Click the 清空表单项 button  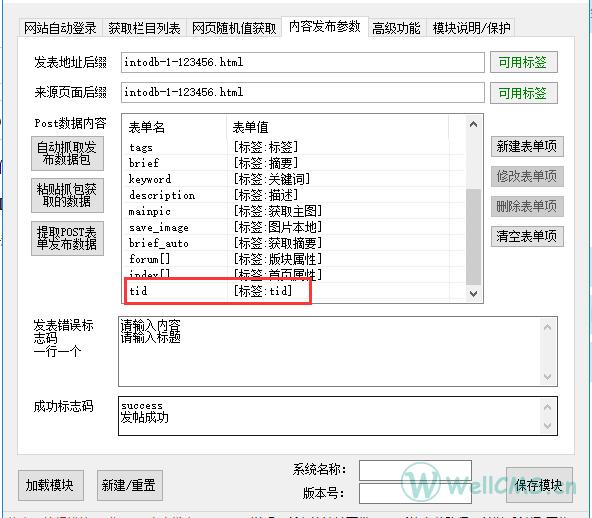click(527, 236)
